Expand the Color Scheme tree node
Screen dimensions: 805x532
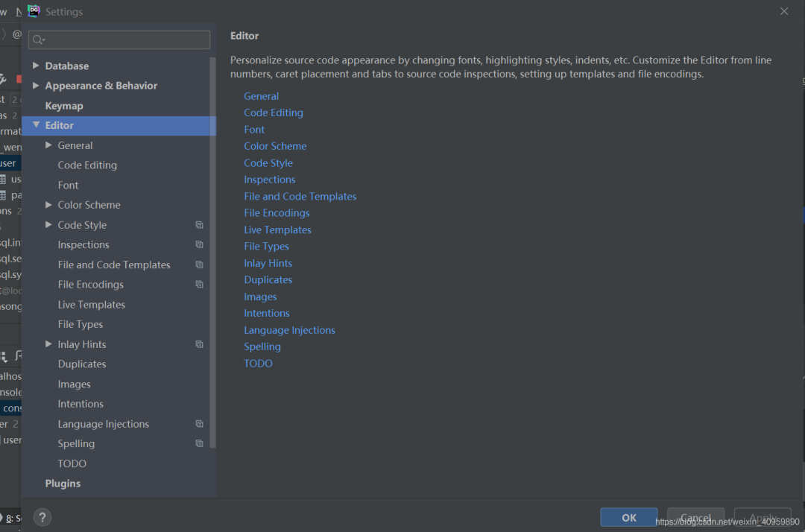point(48,205)
